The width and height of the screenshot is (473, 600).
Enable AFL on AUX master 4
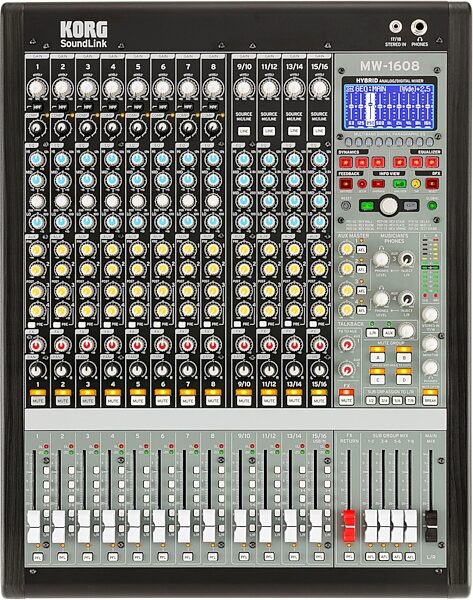361,310
